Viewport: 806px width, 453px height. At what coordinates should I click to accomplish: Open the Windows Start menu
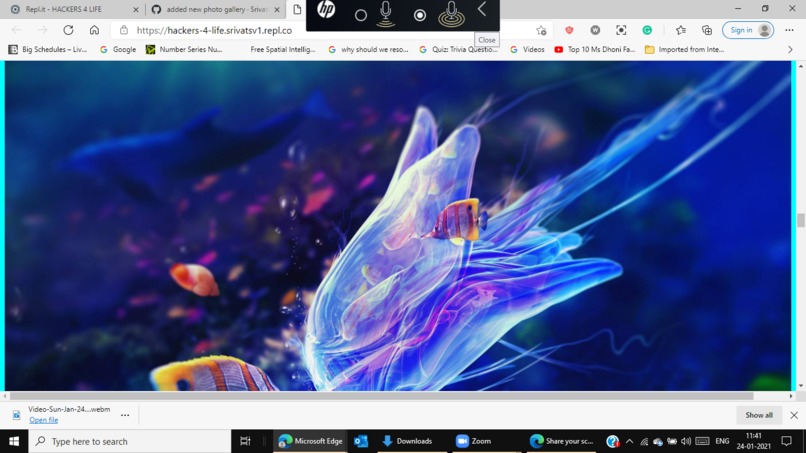[14, 441]
